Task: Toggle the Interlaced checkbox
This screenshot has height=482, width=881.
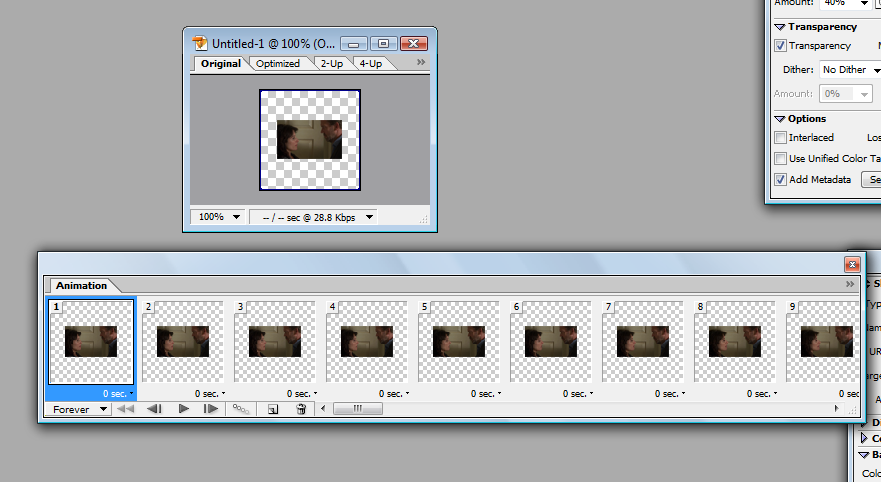Action: click(x=780, y=138)
